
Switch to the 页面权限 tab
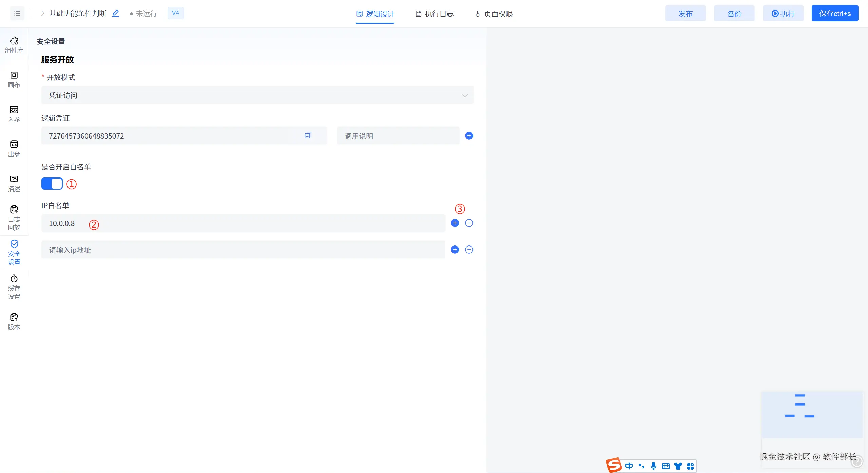click(494, 14)
